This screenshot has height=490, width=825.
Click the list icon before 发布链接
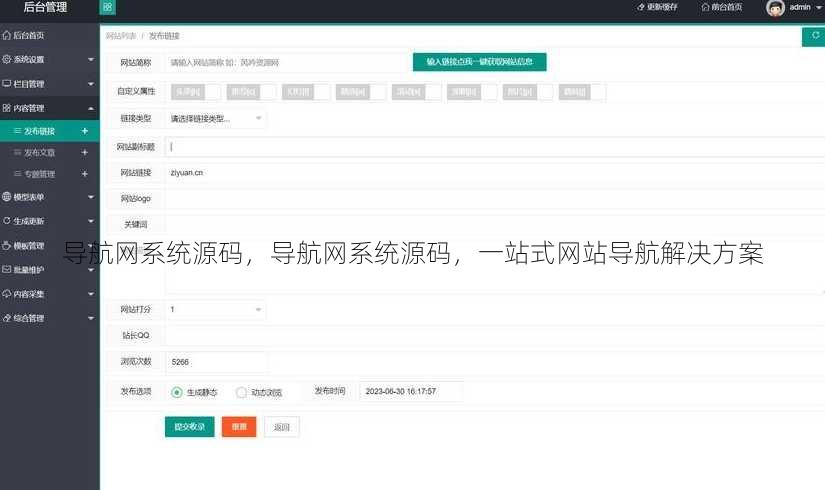coord(17,131)
